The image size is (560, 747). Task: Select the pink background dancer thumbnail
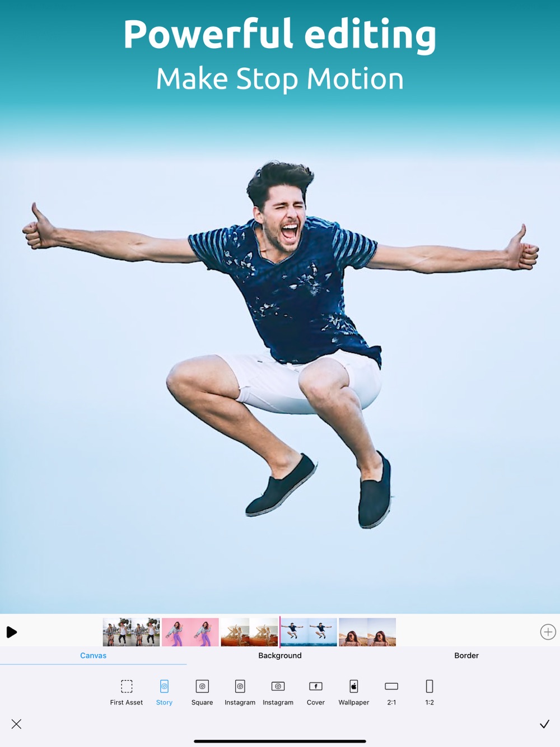coord(190,632)
